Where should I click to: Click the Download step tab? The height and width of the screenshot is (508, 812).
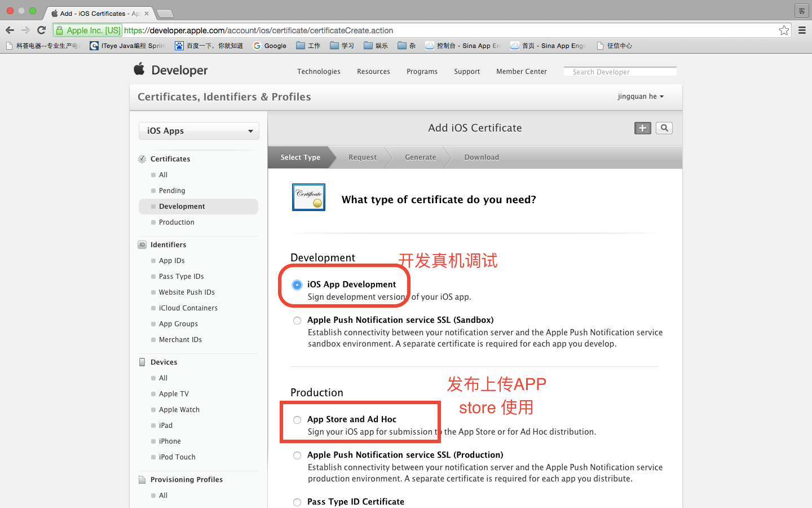(x=482, y=157)
